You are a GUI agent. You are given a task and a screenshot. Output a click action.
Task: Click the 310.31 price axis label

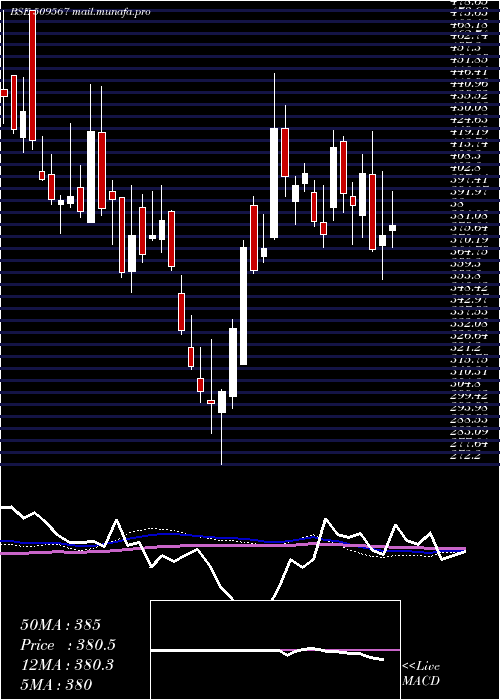469,372
